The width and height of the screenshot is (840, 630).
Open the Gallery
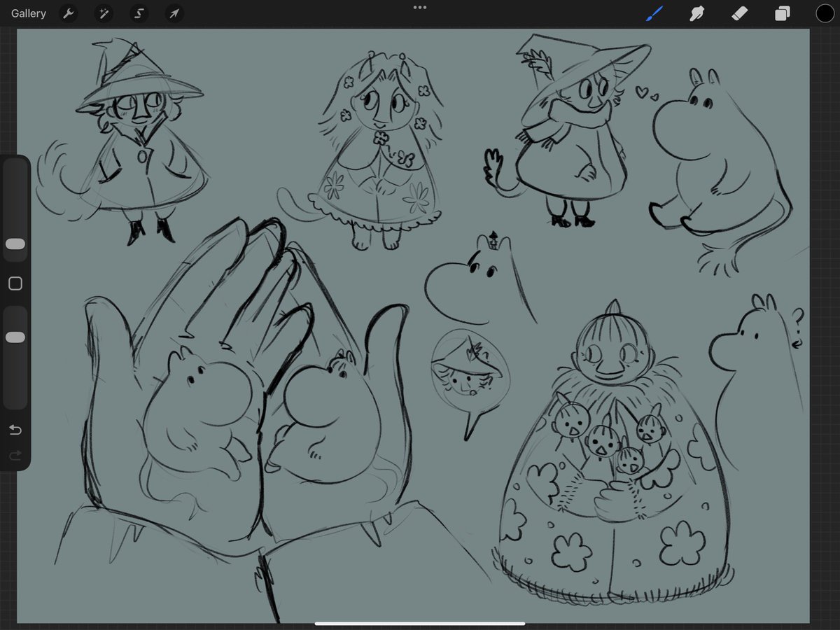click(29, 13)
